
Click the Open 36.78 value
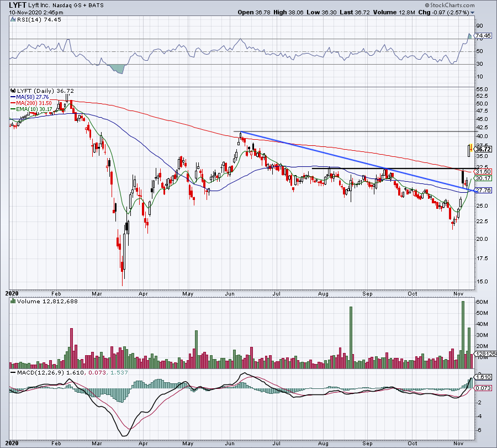coord(254,12)
